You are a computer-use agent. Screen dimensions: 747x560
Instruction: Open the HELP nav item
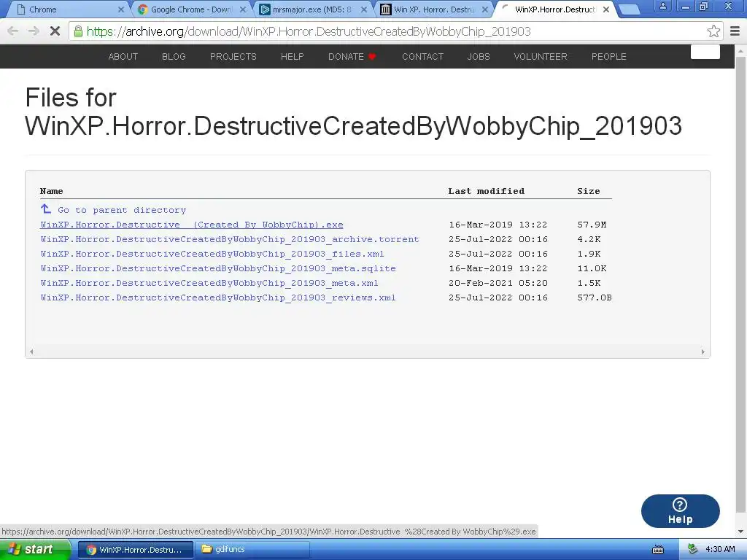[292, 57]
